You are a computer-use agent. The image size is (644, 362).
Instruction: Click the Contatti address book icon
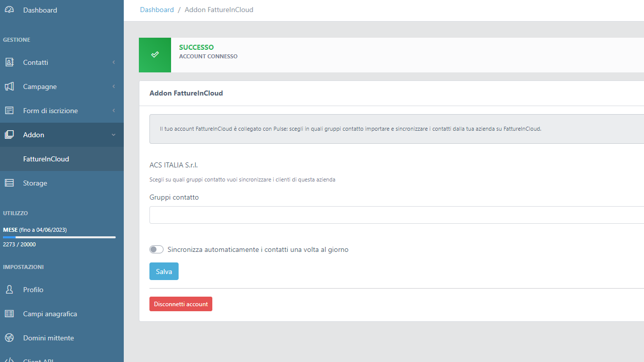point(9,62)
